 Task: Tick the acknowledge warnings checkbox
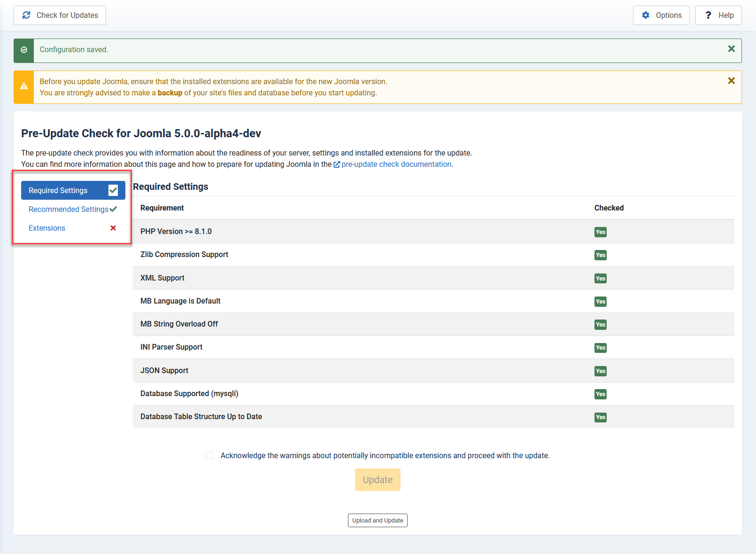pyautogui.click(x=209, y=455)
